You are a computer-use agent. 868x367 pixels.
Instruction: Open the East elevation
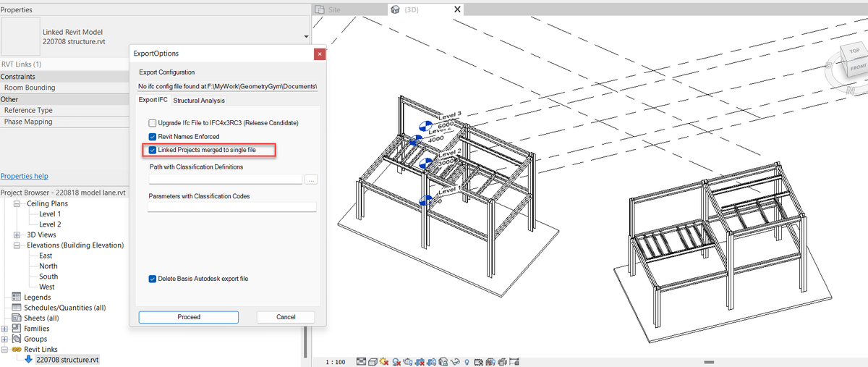coord(46,256)
